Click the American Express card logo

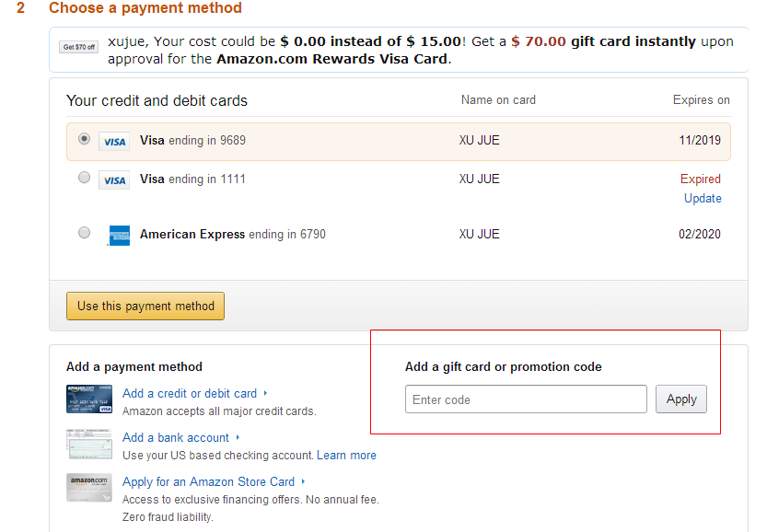point(119,235)
